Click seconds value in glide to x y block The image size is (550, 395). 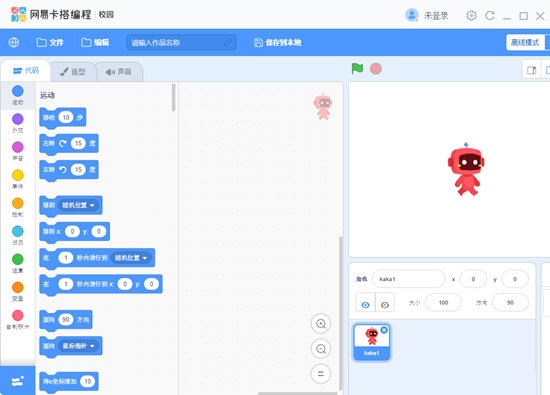pos(66,284)
